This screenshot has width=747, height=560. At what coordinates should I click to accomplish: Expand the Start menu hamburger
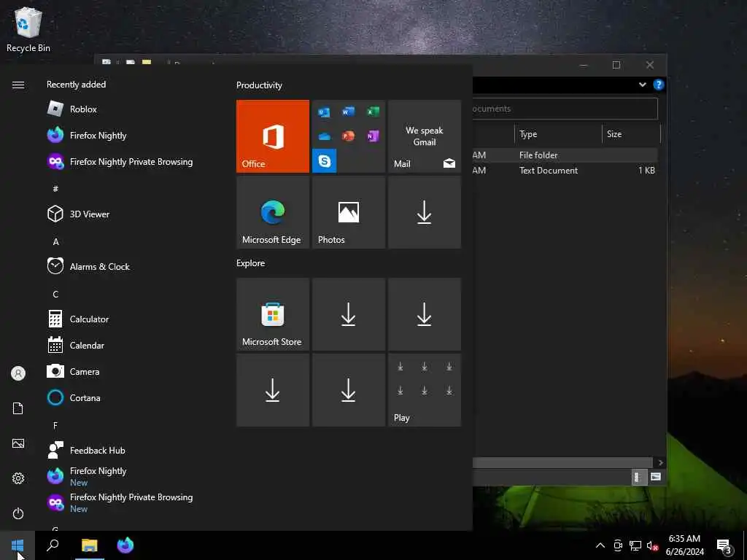[x=18, y=85]
